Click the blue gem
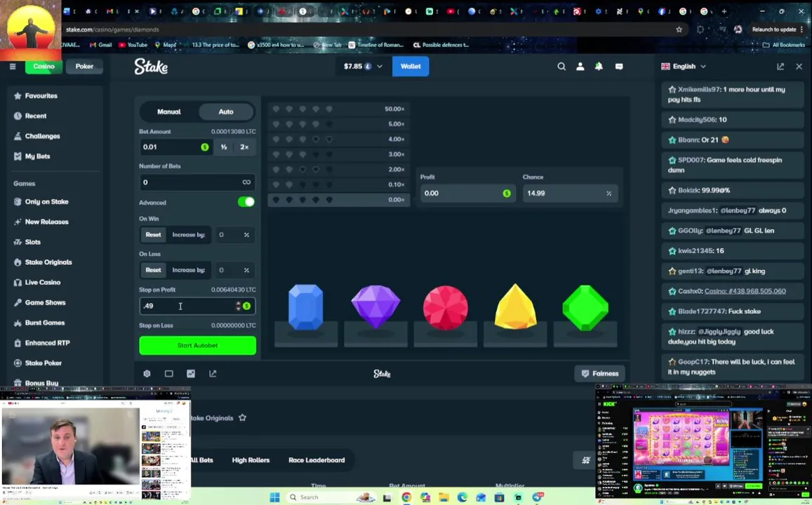 305,307
